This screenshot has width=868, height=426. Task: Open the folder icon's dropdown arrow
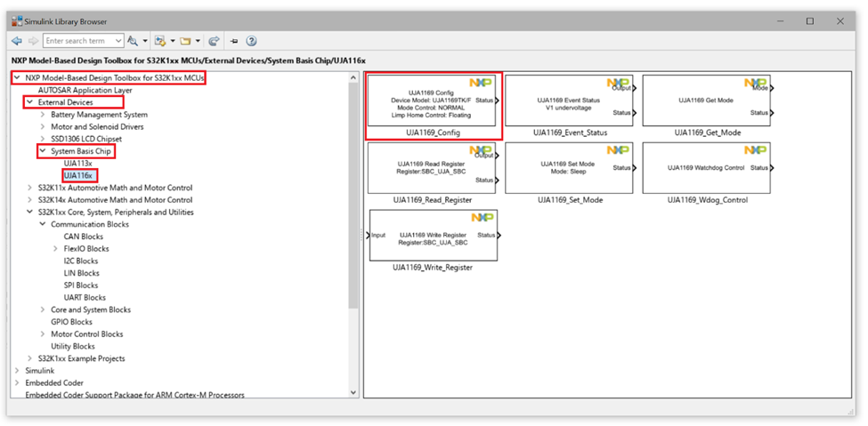click(198, 41)
